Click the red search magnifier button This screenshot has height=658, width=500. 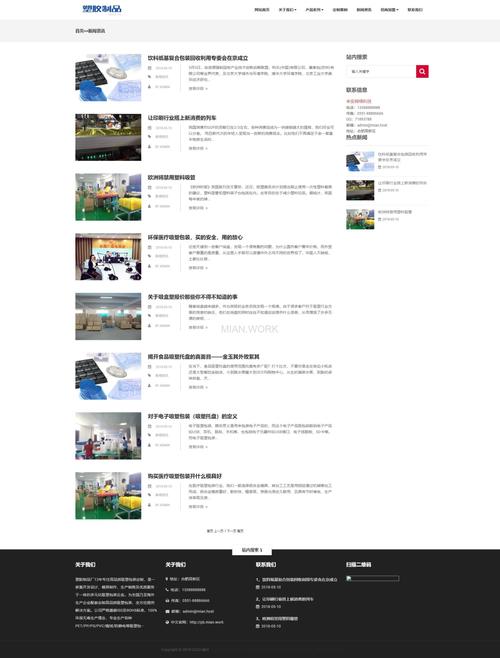[422, 71]
